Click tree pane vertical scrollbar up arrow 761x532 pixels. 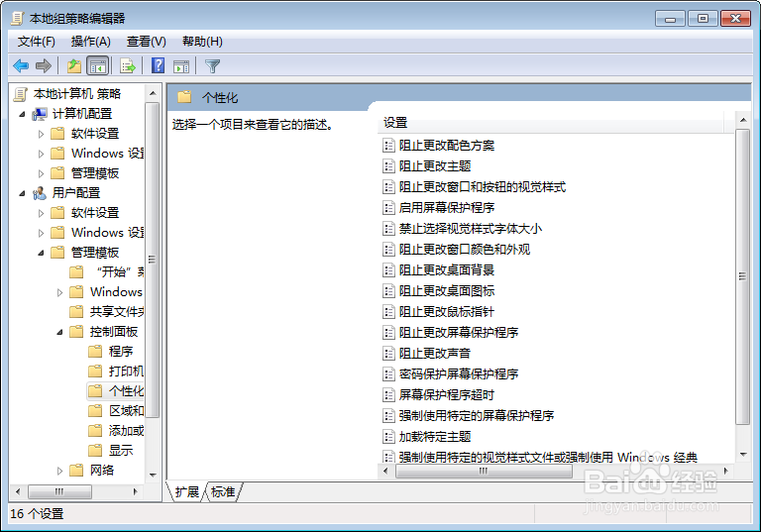[x=153, y=93]
